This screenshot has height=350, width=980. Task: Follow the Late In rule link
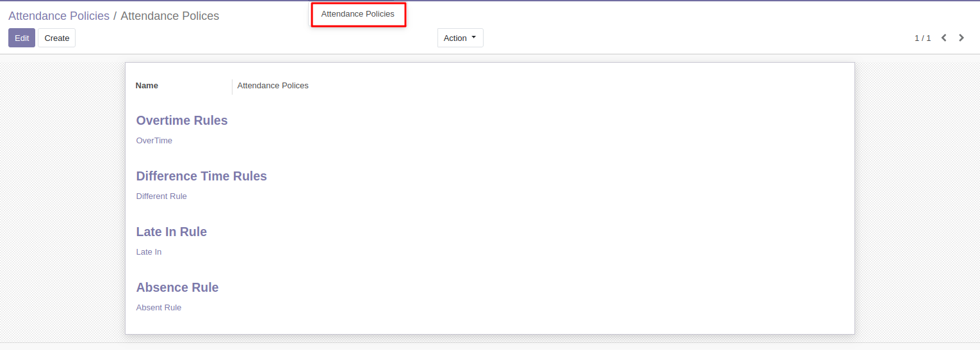tap(149, 252)
